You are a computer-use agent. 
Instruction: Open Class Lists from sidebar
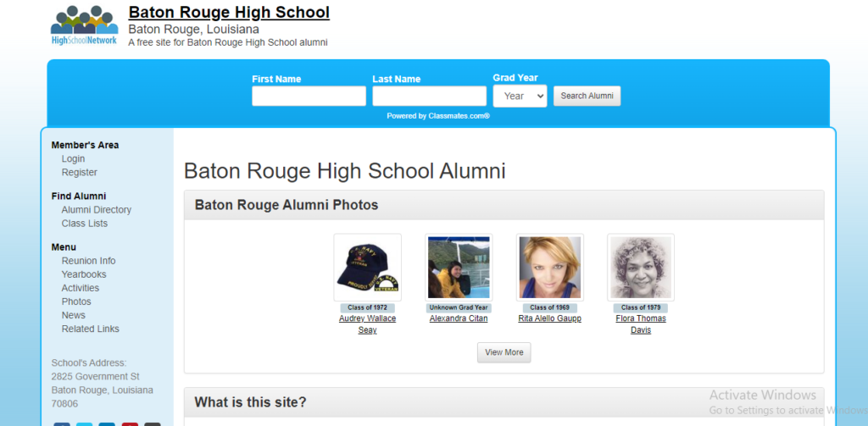click(x=84, y=224)
